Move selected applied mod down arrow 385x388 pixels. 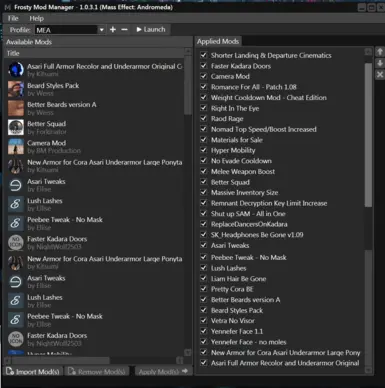(x=380, y=63)
